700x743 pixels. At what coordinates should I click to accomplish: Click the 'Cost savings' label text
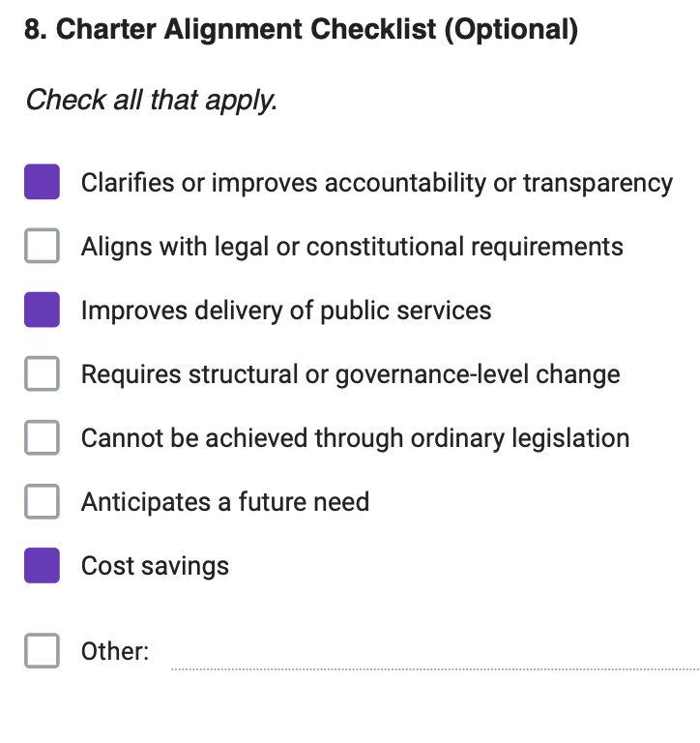(155, 566)
